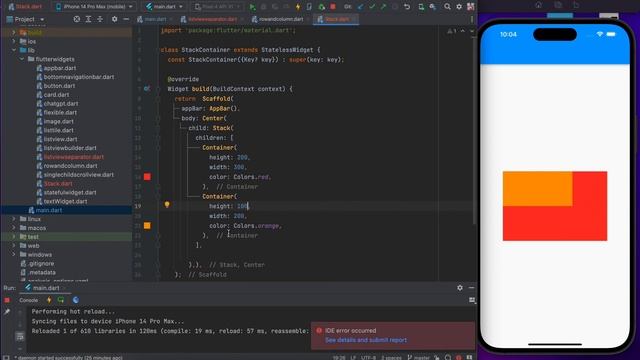The width and height of the screenshot is (640, 360).
Task: Open IDE settings gear in top toolbar
Action: coord(459,7)
